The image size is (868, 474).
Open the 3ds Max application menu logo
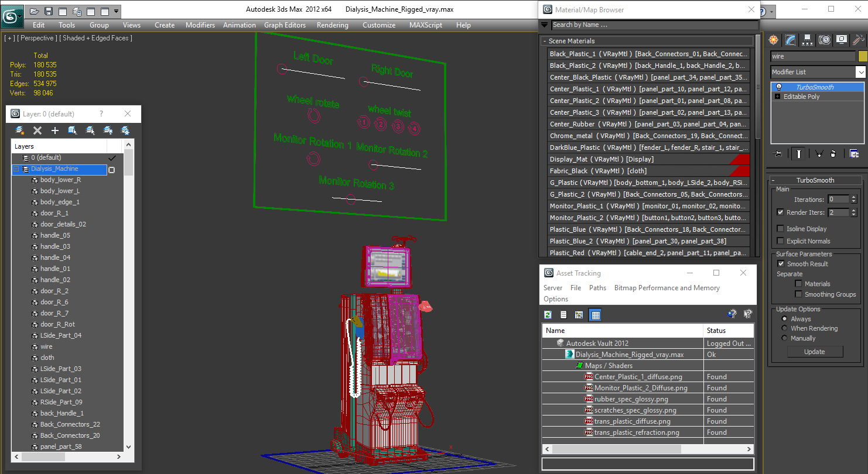click(x=11, y=15)
